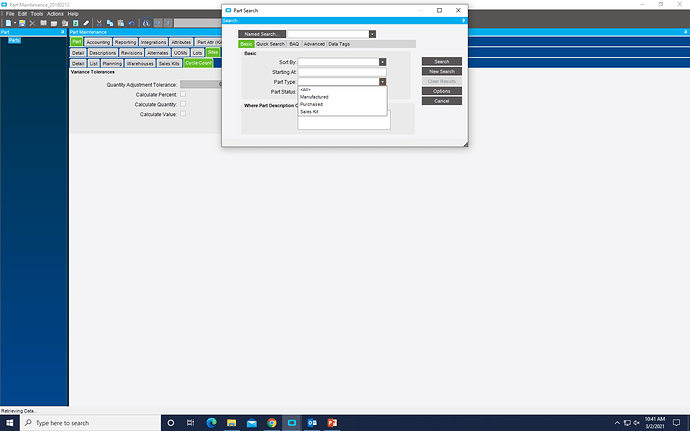Switch to the Advanced search tab
690x431 pixels.
314,44
